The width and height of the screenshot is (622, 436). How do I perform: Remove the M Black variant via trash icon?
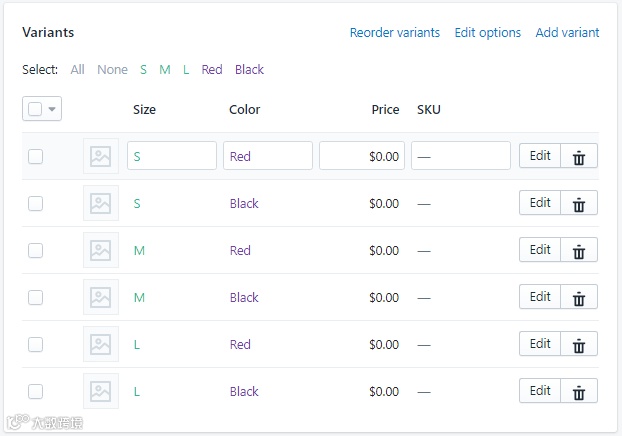click(x=578, y=297)
